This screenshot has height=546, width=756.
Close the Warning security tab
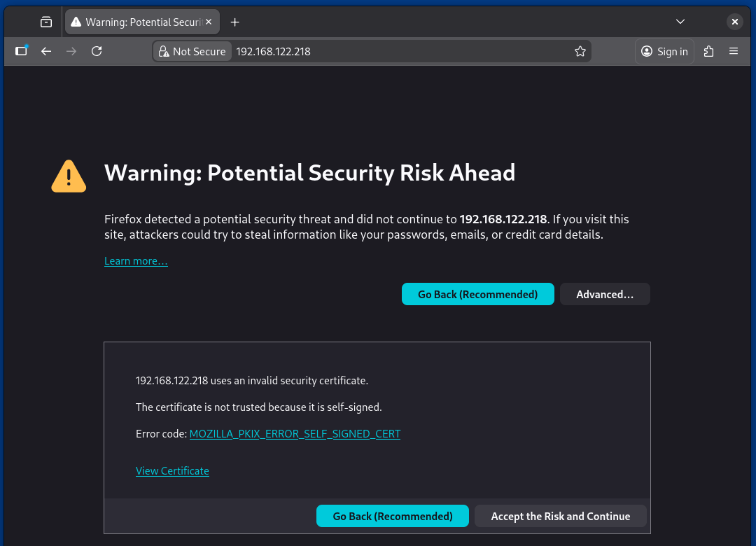(209, 21)
